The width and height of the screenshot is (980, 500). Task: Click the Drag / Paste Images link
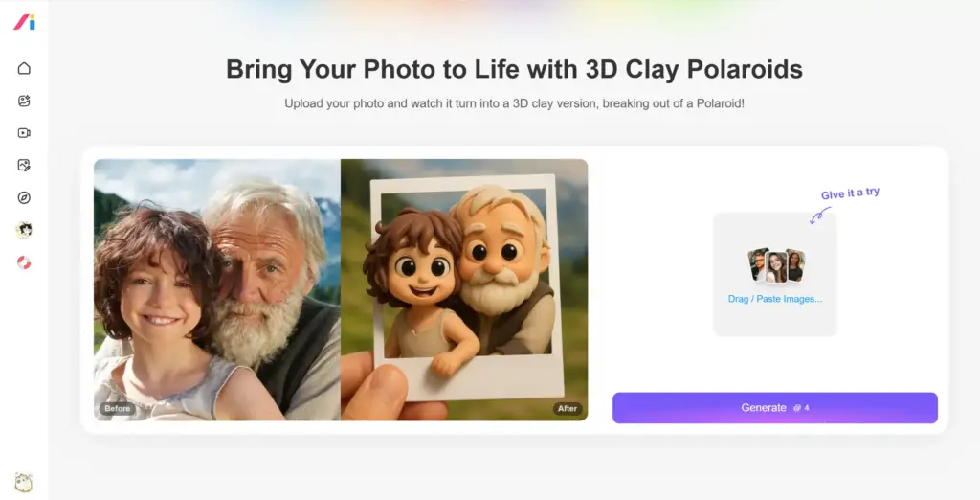pos(775,299)
